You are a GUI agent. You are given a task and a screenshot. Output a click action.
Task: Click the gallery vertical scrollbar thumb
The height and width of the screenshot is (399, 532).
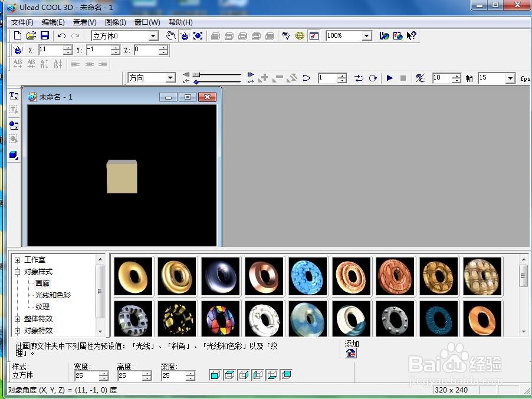[x=524, y=276]
